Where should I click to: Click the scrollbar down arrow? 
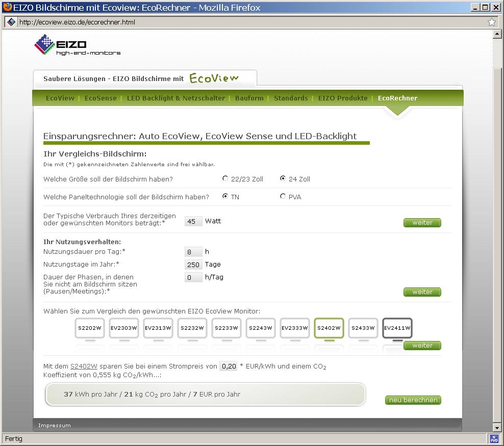click(x=497, y=428)
